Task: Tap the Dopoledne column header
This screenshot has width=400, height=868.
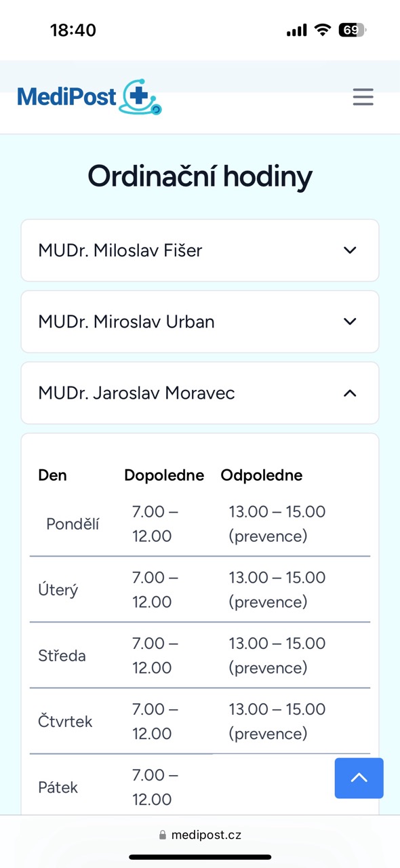Action: pyautogui.click(x=164, y=475)
